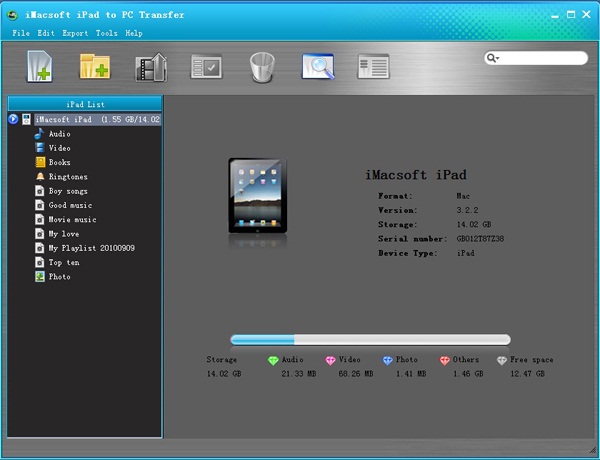Open the Help menu
Viewport: 600px width, 460px height.
point(134,33)
